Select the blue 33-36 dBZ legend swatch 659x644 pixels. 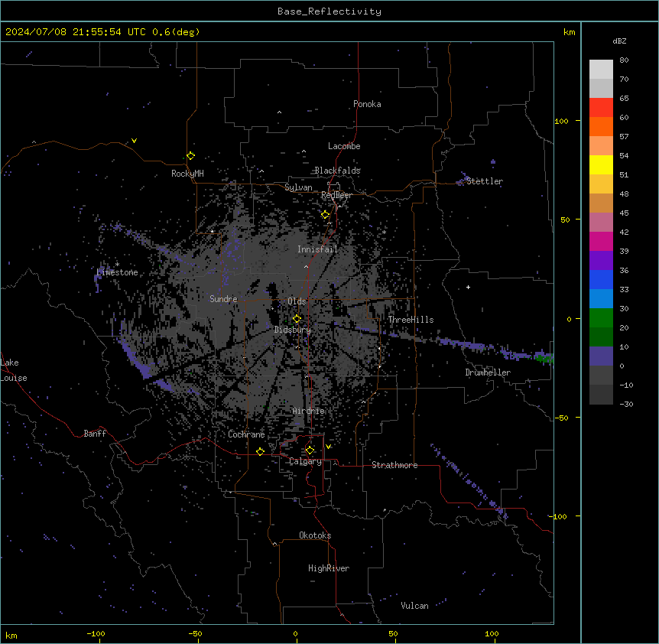tap(601, 279)
